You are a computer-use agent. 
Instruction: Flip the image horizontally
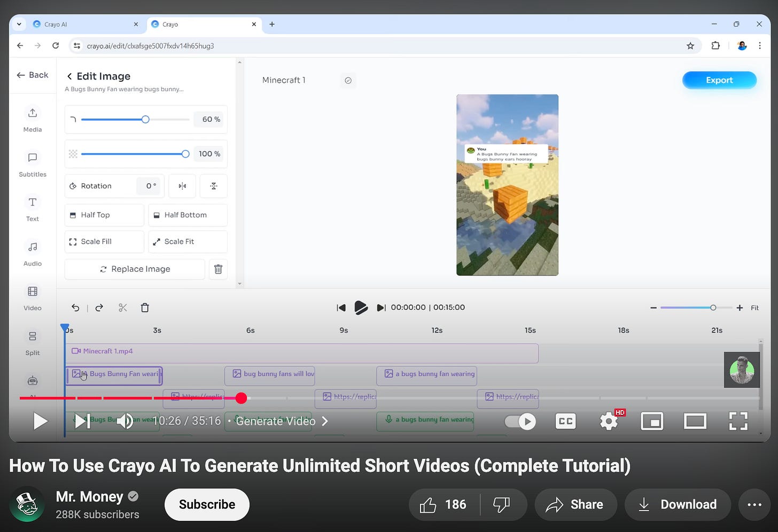[182, 186]
